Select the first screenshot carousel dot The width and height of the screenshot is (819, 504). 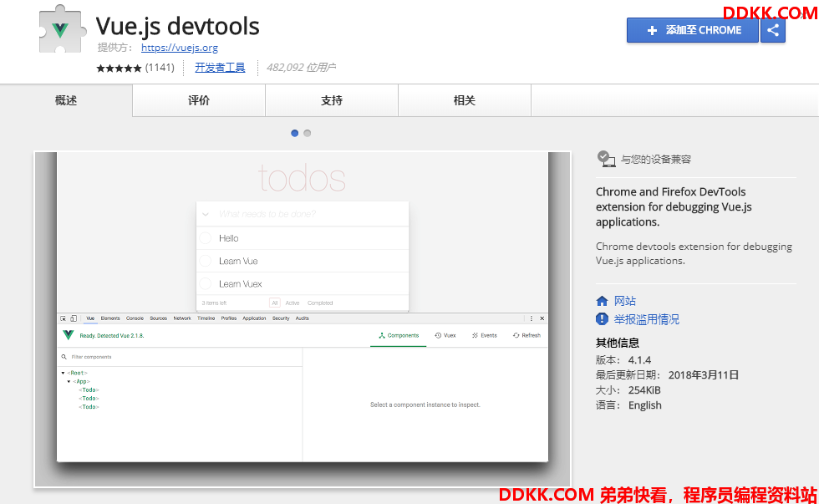coord(294,133)
